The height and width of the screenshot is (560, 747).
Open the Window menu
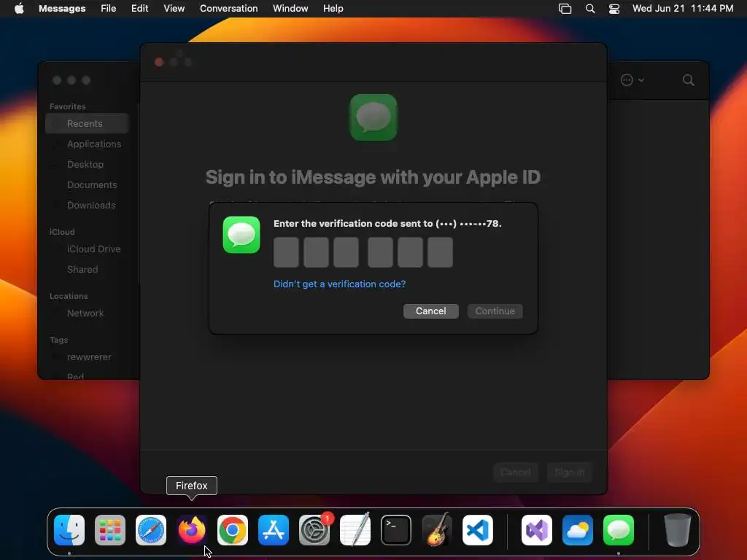290,9
